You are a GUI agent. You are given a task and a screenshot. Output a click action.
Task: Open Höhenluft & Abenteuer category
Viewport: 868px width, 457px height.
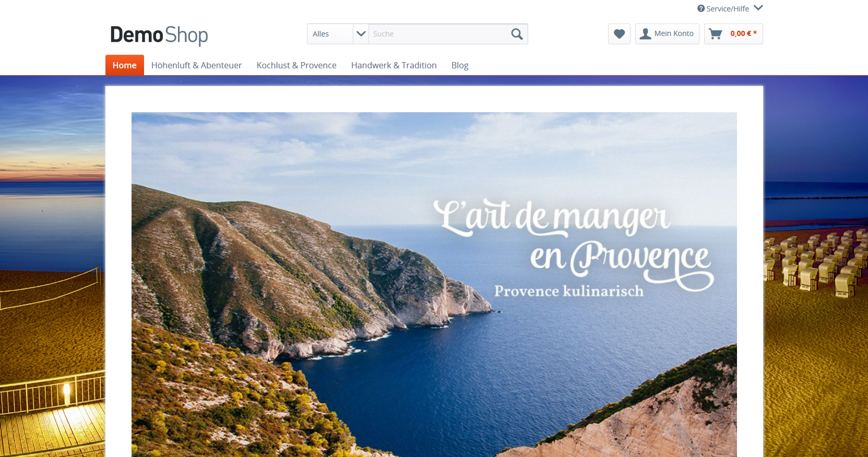[197, 65]
